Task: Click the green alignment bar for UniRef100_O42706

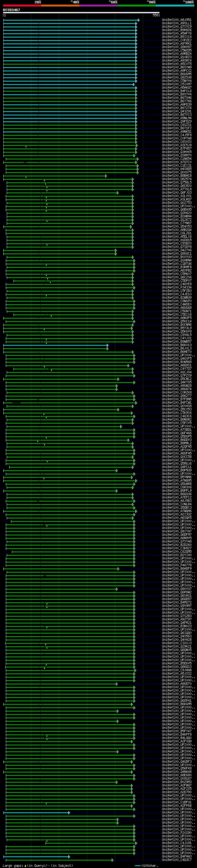Action: 60,250
